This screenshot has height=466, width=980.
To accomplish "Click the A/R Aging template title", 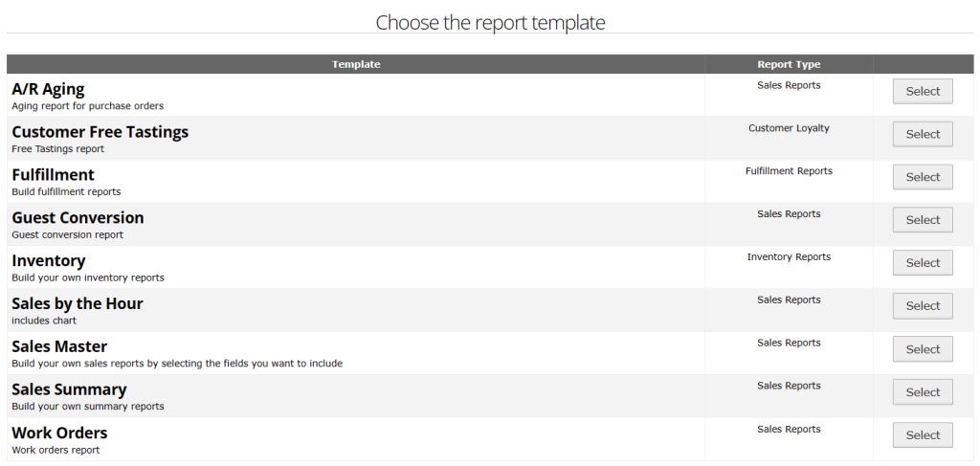I will (x=48, y=89).
